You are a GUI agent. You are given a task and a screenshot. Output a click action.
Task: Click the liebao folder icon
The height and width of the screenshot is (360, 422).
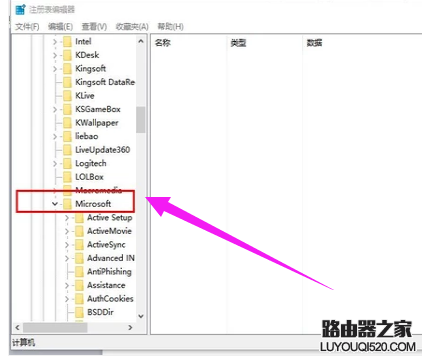coord(67,137)
